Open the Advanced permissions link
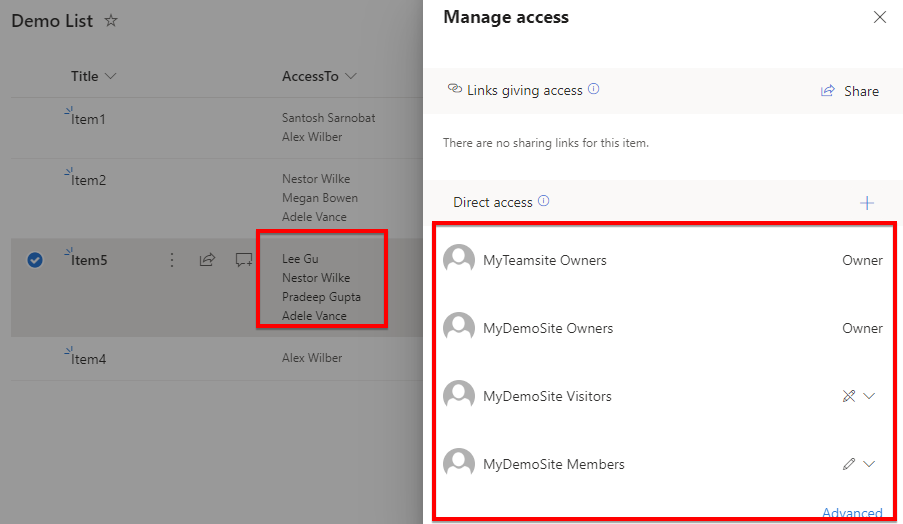Viewport: 903px width, 524px height. pos(852,513)
